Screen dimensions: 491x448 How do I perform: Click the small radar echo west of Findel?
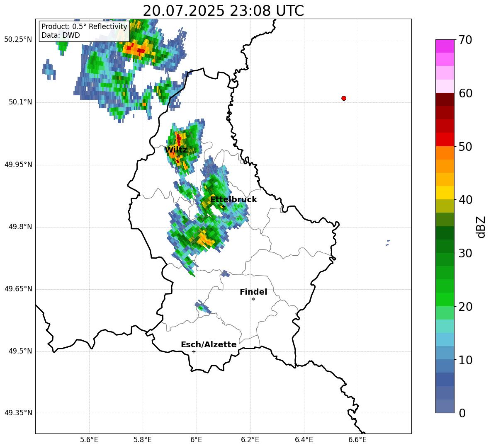pos(203,307)
